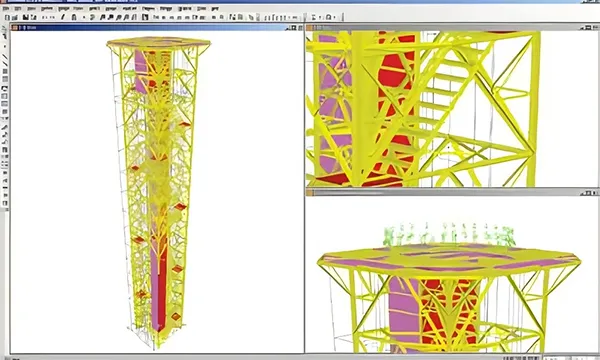
Task: Open the View menu
Action: coord(32,8)
